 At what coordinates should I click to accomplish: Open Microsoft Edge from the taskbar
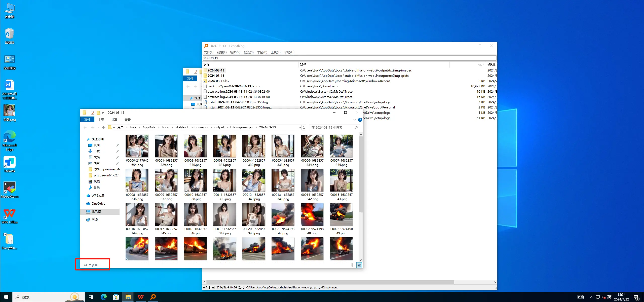click(x=103, y=297)
